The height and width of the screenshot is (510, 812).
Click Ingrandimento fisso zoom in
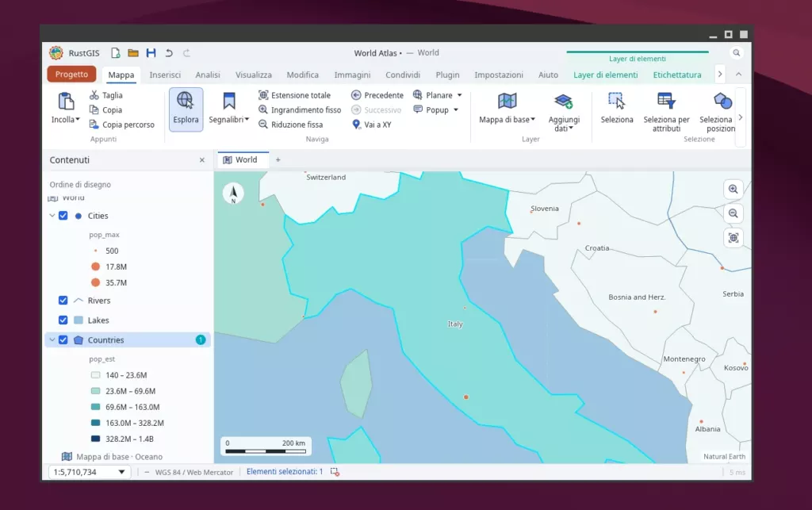pyautogui.click(x=300, y=109)
